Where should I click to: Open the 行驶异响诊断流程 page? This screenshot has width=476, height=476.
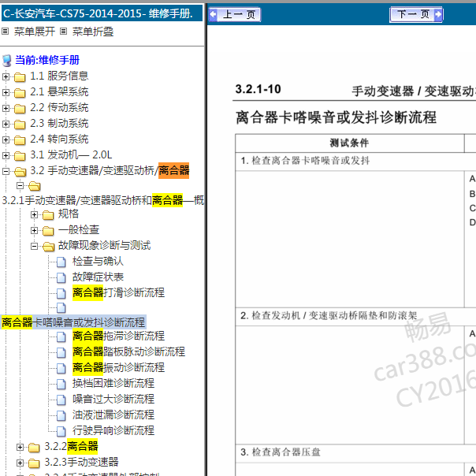click(x=113, y=431)
